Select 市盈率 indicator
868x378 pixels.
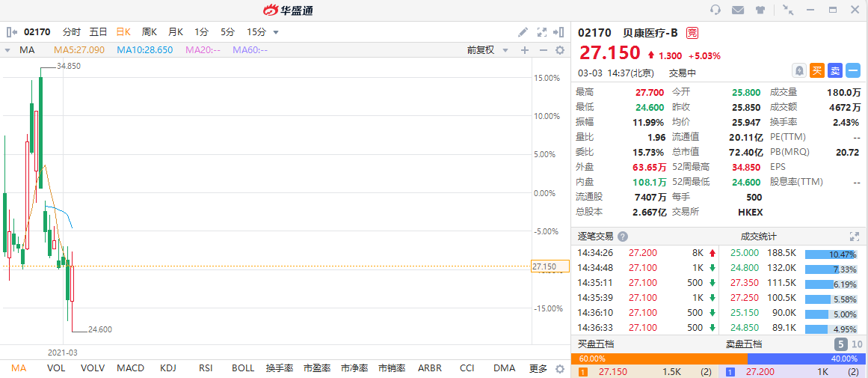tap(317, 368)
